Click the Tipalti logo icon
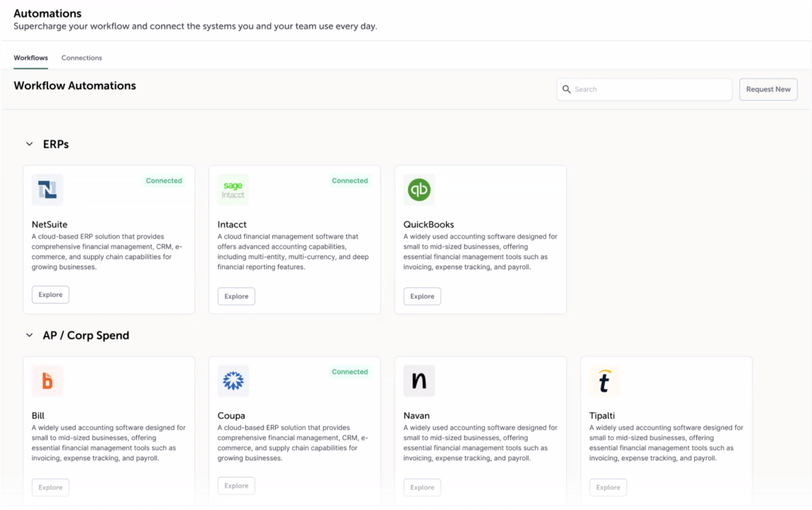 pos(605,381)
